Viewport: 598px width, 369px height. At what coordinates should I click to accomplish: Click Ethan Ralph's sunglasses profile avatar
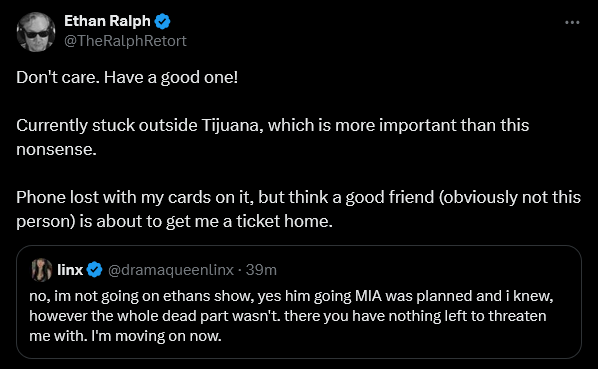36,32
